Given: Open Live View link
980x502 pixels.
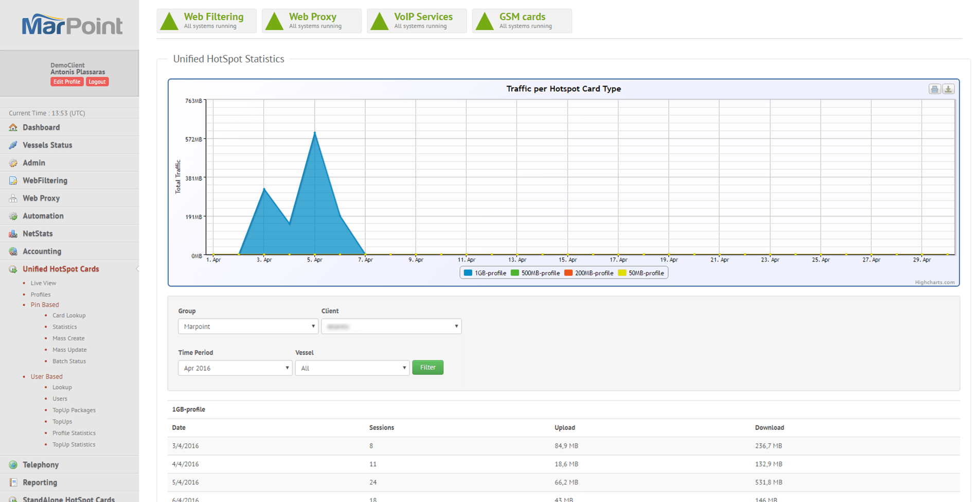Looking at the screenshot, I should (x=43, y=283).
